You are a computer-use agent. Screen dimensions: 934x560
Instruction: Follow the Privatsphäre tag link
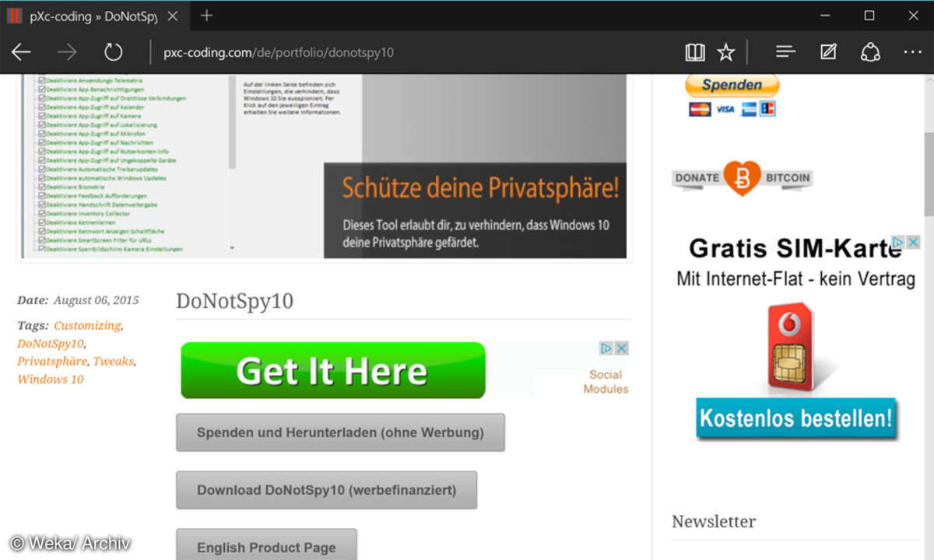(x=51, y=361)
